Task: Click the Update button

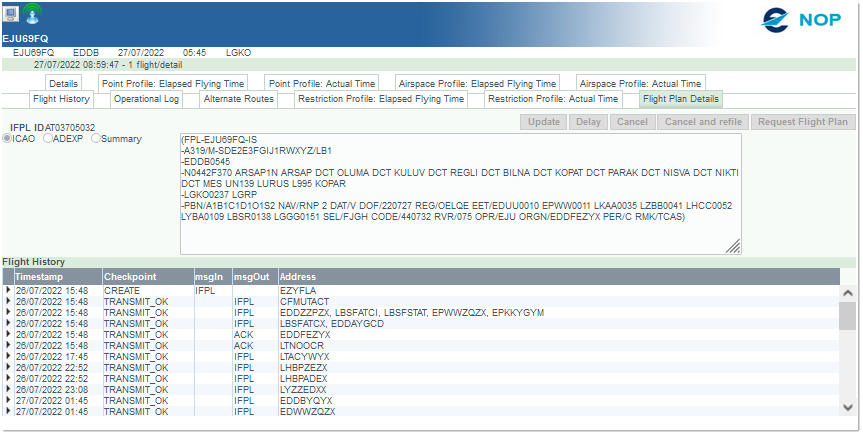Action: point(543,122)
